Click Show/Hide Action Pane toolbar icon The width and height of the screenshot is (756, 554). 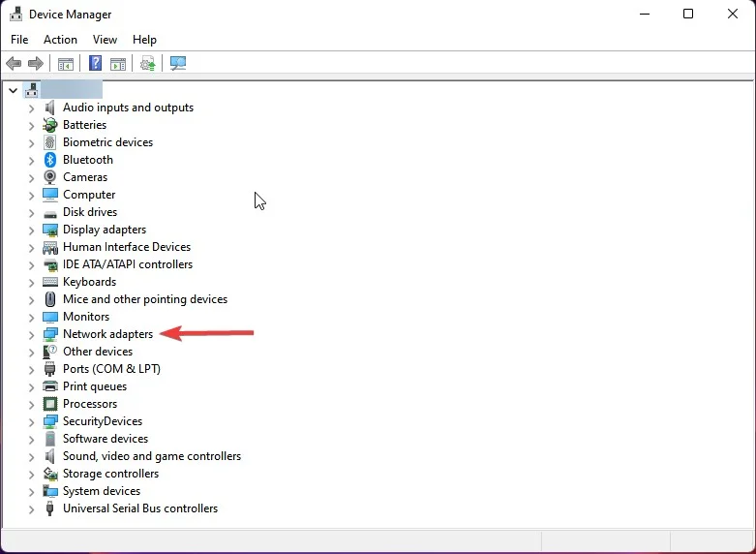tap(118, 63)
